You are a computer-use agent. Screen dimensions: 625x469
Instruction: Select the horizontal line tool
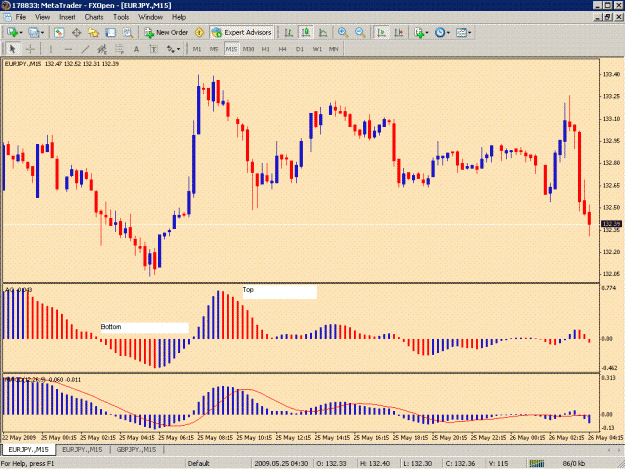click(68, 49)
